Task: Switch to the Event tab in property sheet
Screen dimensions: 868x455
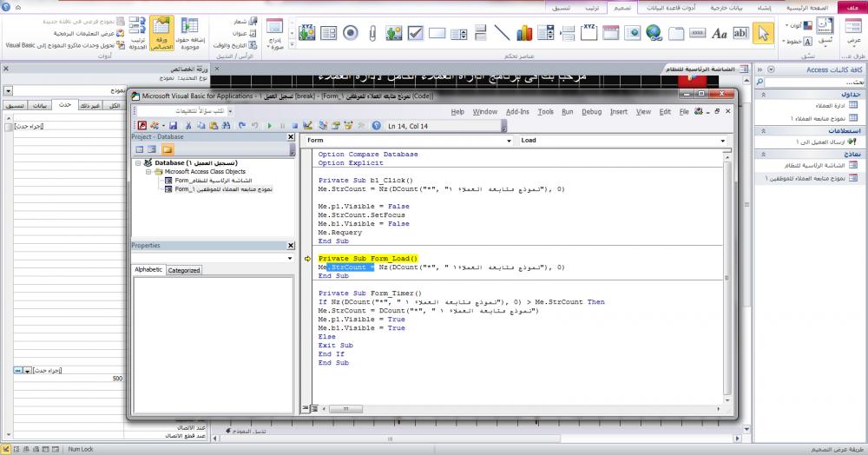Action: coord(65,104)
